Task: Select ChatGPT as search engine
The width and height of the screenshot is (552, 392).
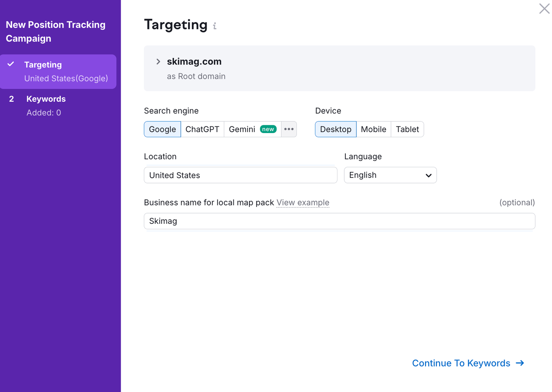Action: pyautogui.click(x=203, y=129)
